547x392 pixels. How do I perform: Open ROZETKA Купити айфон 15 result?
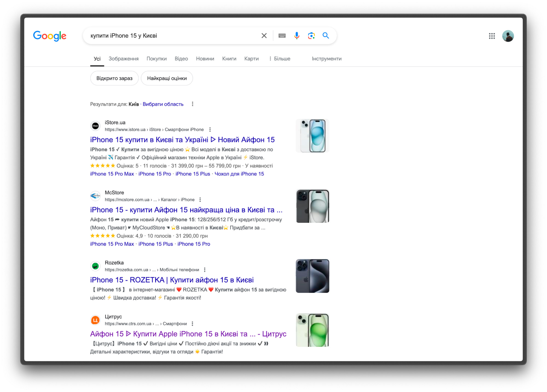(172, 280)
